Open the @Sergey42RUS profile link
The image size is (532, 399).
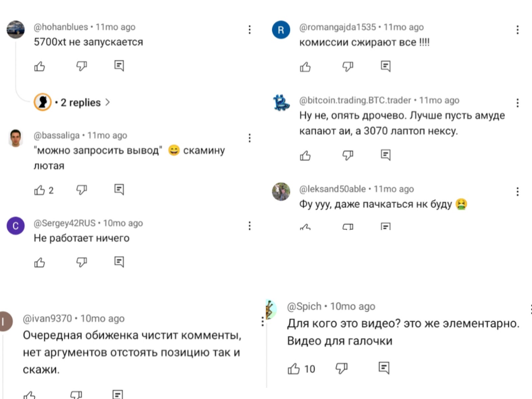click(65, 223)
